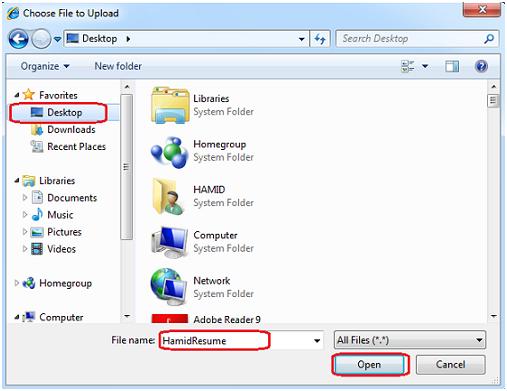This screenshot has height=391, width=507.
Task: Select Recent Places in navigation pane
Action: pos(76,147)
